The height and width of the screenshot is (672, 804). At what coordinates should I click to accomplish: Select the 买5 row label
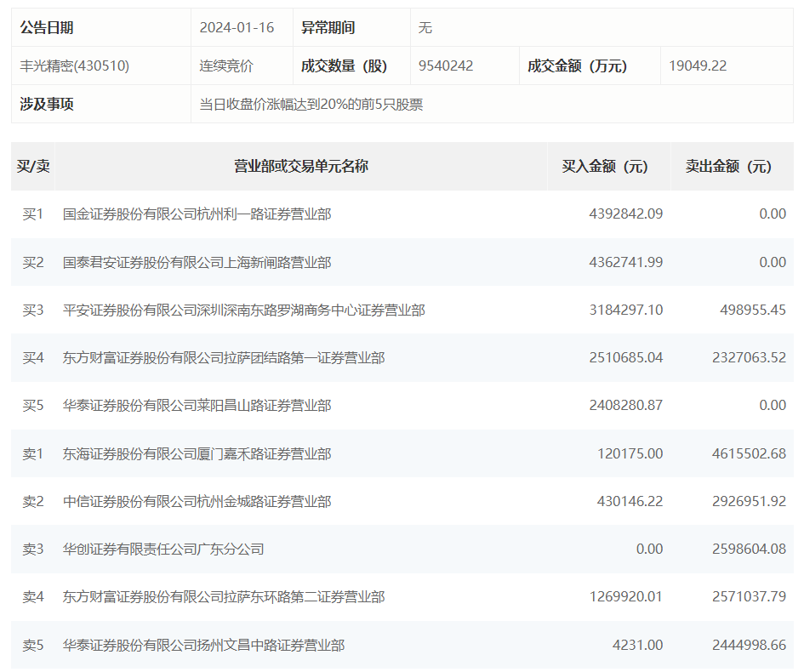tap(33, 406)
